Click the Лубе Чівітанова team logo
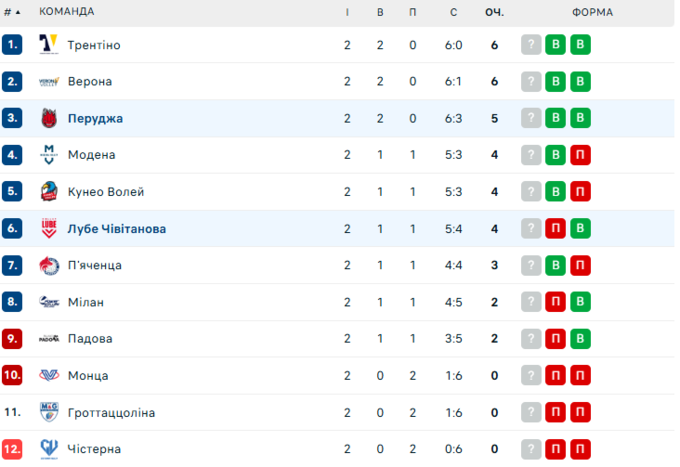Image resolution: width=680 pixels, height=467 pixels. click(48, 229)
